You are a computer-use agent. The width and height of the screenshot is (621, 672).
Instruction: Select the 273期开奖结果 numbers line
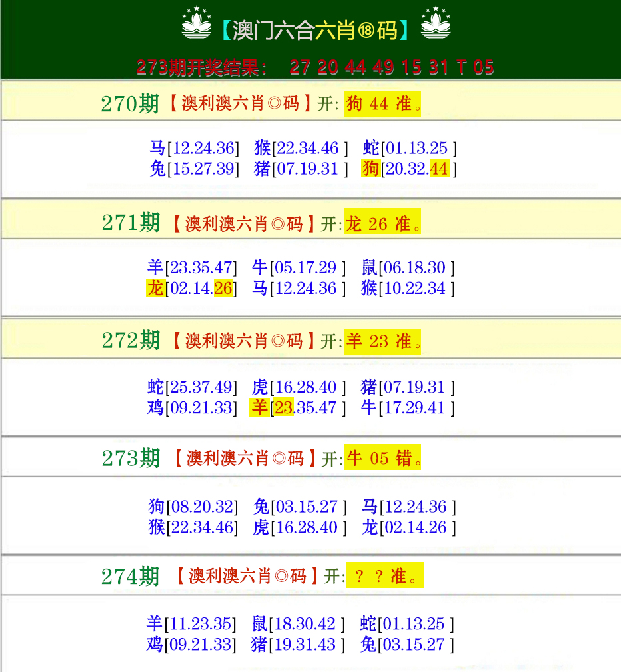[x=314, y=67]
